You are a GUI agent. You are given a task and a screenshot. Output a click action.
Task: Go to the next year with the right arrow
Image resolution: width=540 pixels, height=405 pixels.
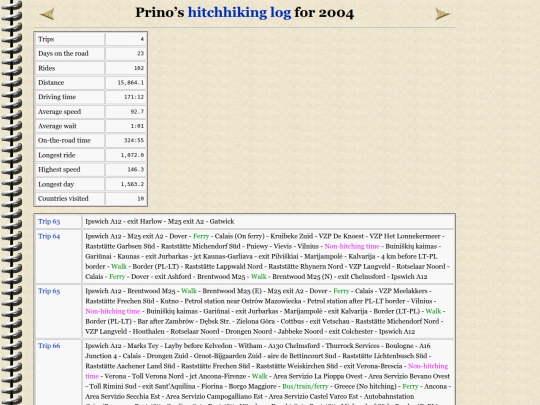[x=442, y=14]
